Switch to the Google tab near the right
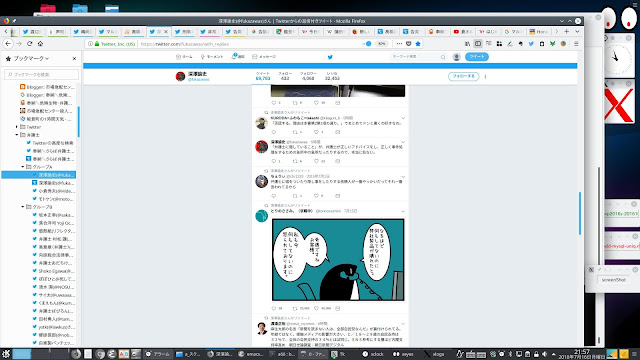640x360 pixels. [x=513, y=31]
